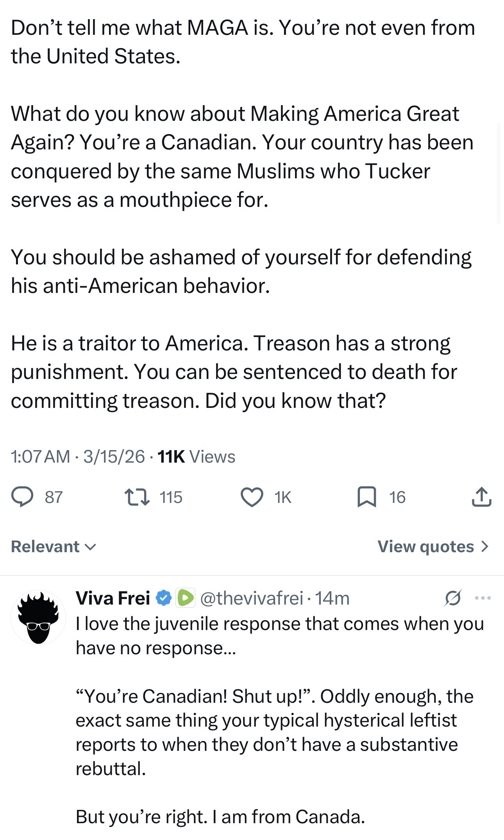Bookmark this post
The image size is (504, 840).
point(366,497)
